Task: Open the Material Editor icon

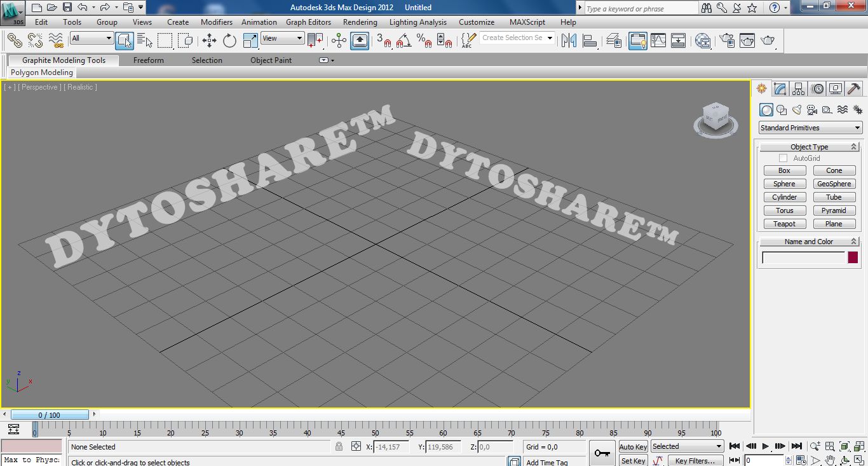Action: point(702,41)
